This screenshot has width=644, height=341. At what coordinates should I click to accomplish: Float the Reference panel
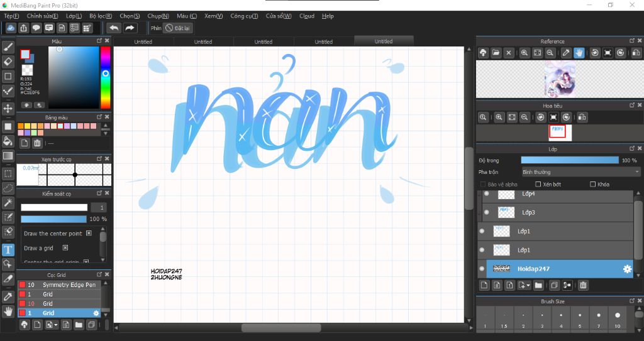click(632, 41)
